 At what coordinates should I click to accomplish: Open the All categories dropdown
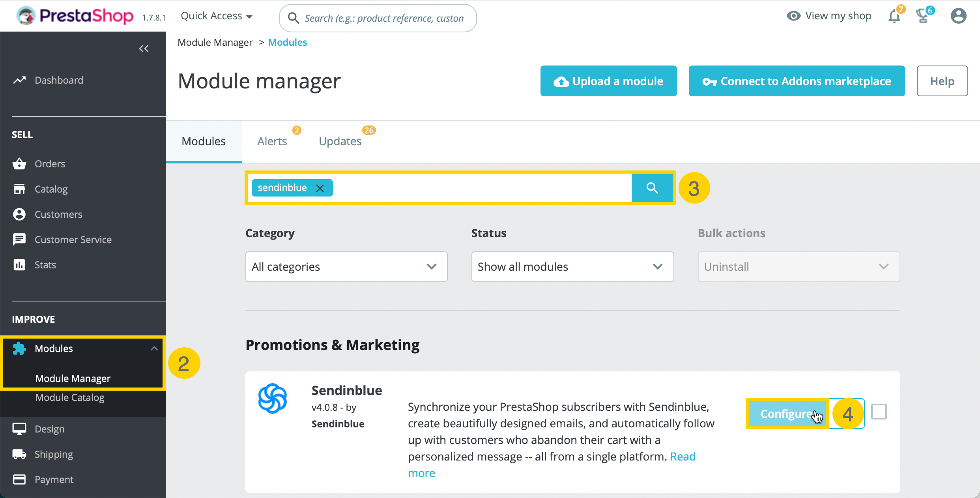click(x=346, y=266)
